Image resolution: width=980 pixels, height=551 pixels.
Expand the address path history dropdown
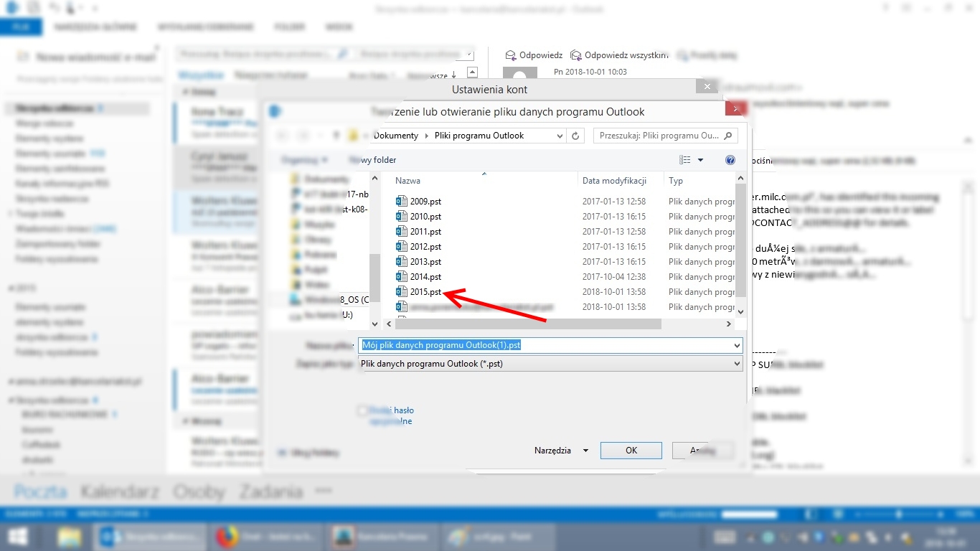click(x=560, y=136)
